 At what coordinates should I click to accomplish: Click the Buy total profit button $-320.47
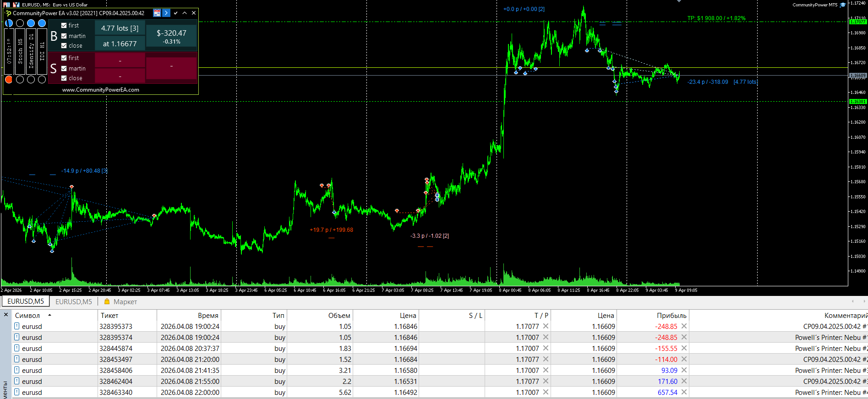(171, 36)
